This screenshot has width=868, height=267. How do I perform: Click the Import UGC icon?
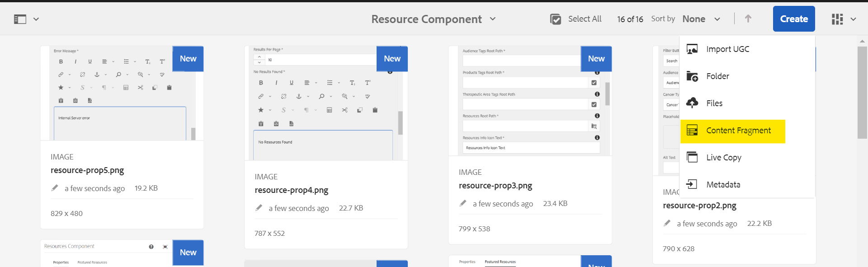click(692, 49)
